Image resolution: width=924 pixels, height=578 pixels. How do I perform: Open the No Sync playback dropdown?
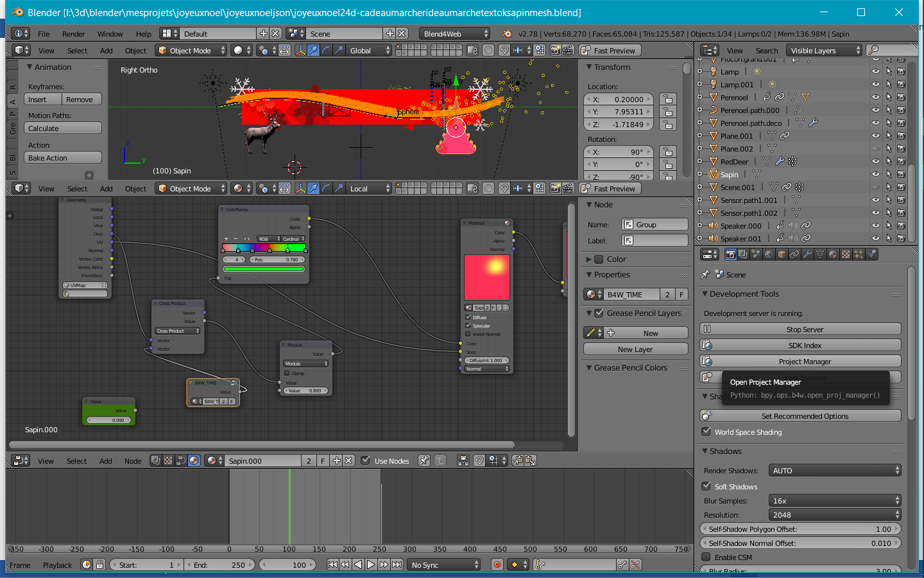pos(444,565)
